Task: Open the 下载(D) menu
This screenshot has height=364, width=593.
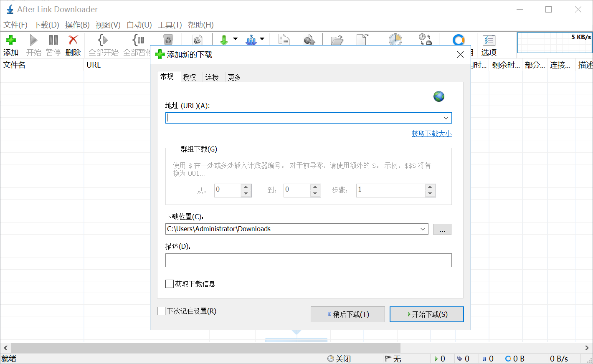Action: click(x=46, y=25)
